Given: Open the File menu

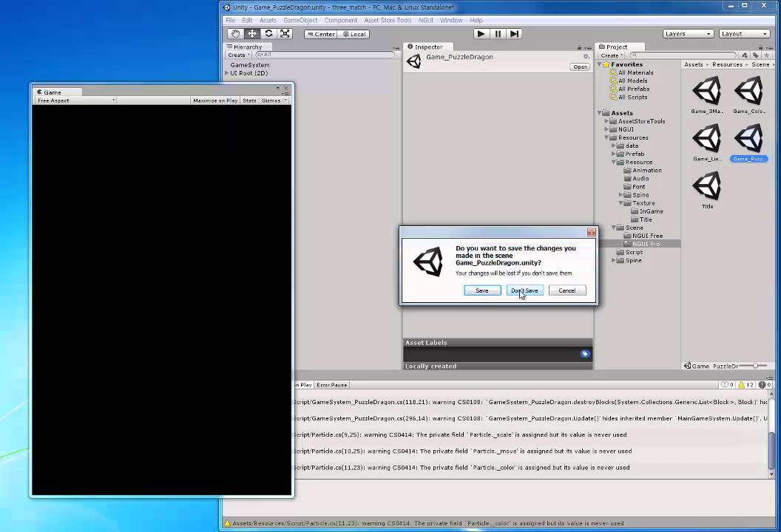Looking at the screenshot, I should coord(231,21).
